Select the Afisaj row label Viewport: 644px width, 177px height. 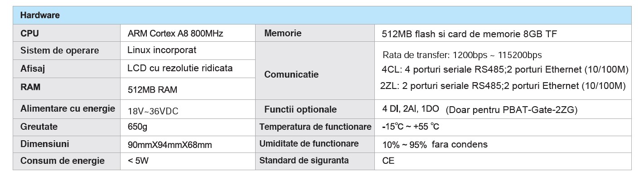(x=33, y=69)
